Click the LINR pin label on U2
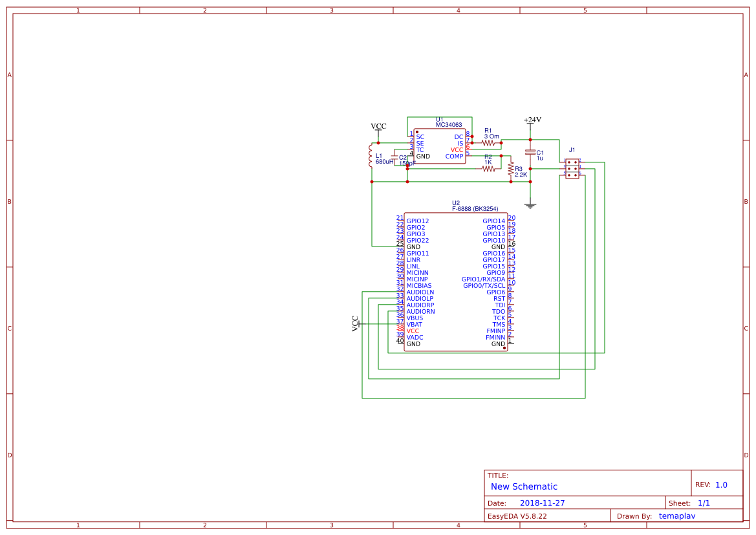The height and width of the screenshot is (535, 756). [x=413, y=260]
